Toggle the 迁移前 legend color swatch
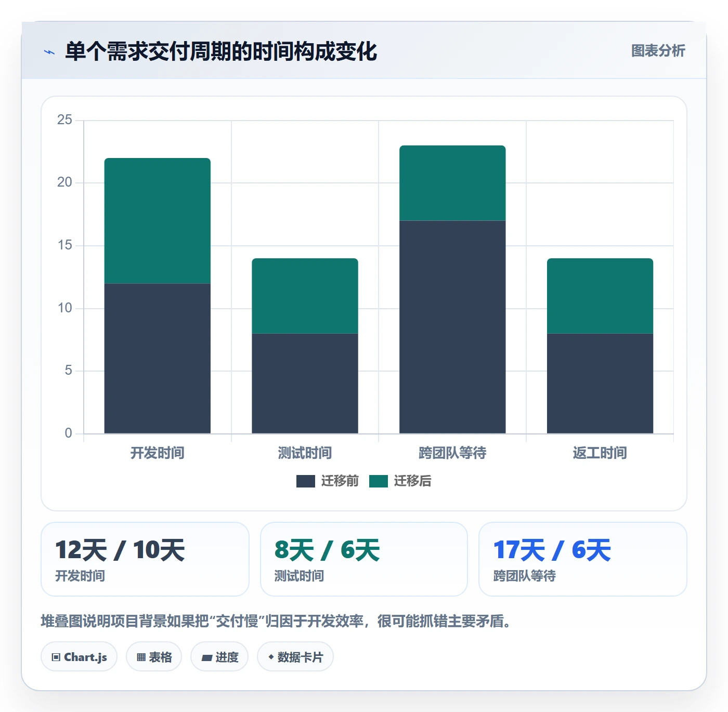 click(306, 481)
